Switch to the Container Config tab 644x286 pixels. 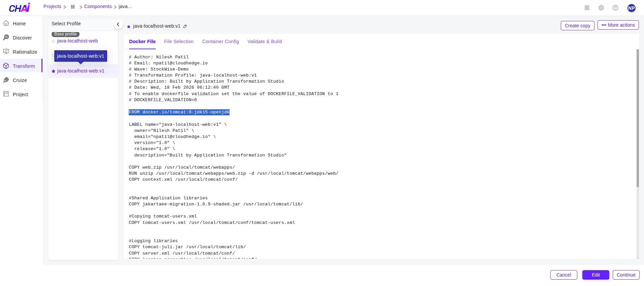tap(220, 41)
